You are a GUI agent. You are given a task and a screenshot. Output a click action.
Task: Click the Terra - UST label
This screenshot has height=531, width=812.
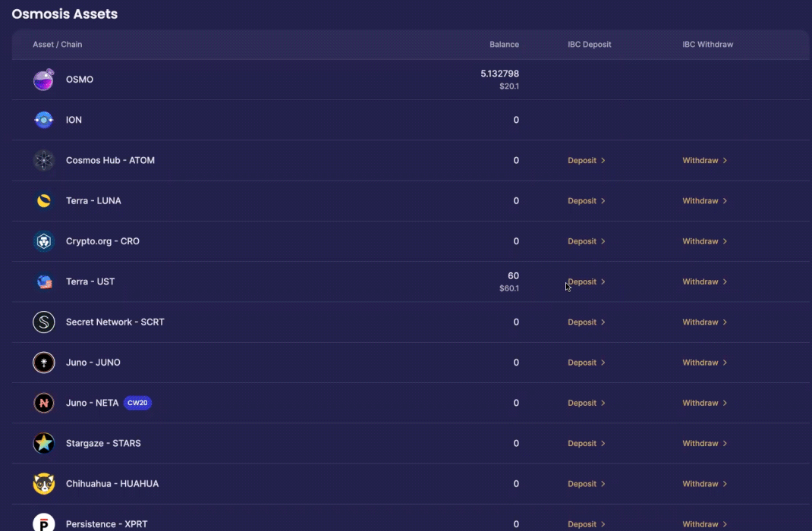[90, 281]
